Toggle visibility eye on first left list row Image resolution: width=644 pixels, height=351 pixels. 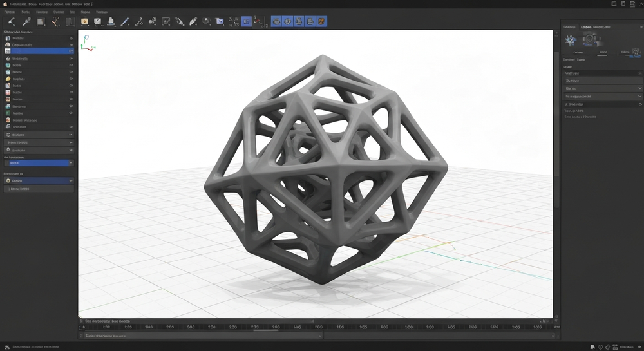(71, 38)
